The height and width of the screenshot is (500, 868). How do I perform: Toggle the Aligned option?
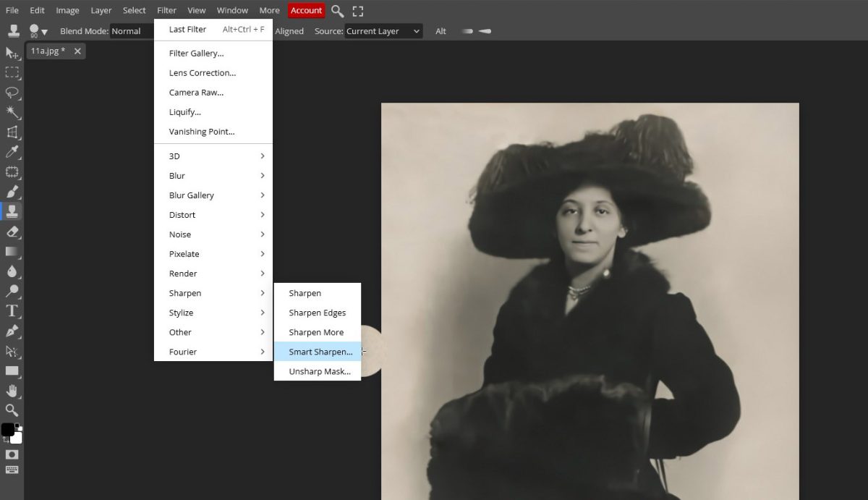[x=289, y=31]
